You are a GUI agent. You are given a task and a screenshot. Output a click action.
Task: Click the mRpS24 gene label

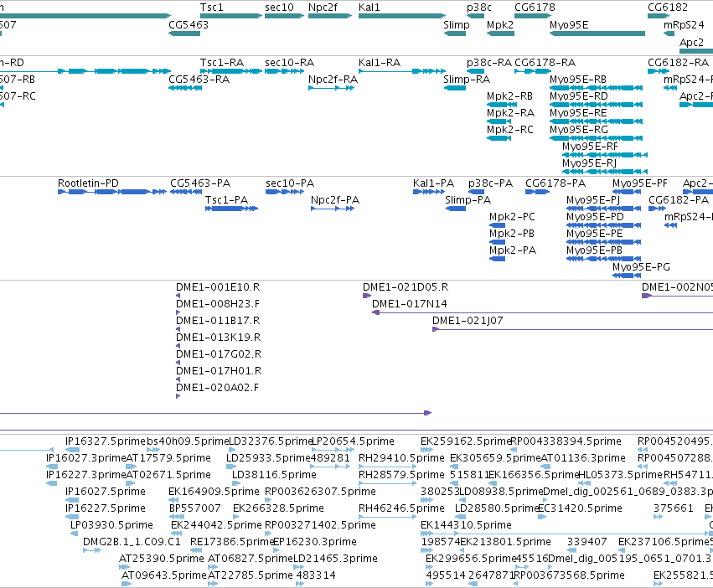(x=684, y=24)
